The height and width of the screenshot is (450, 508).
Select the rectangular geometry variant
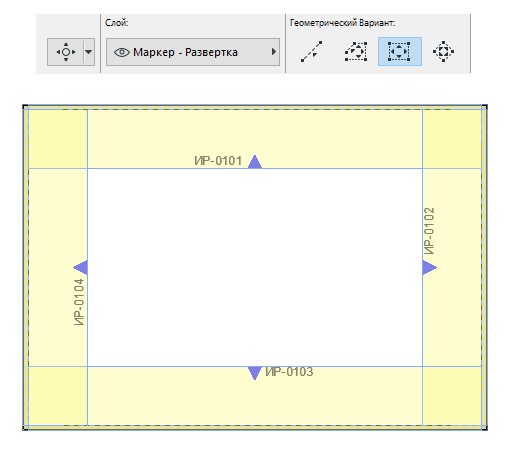399,52
